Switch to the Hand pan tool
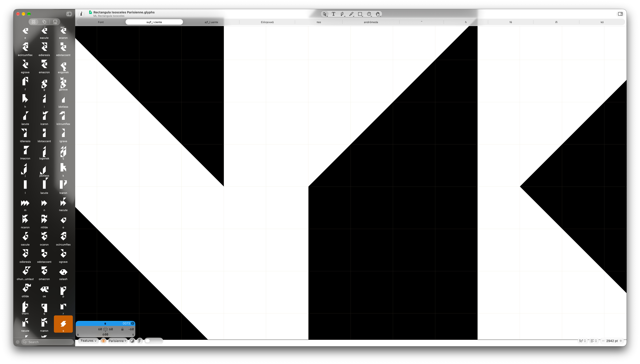640x364 pixels. point(378,14)
